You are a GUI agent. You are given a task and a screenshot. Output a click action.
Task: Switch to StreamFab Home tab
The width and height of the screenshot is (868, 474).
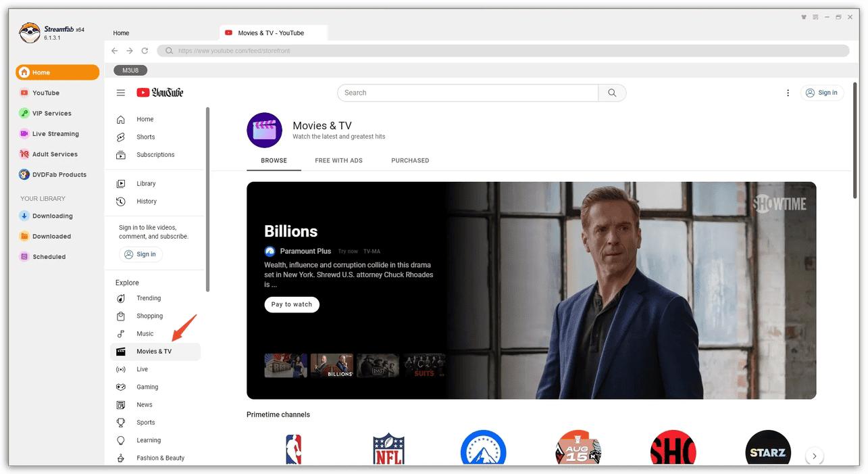pyautogui.click(x=121, y=32)
